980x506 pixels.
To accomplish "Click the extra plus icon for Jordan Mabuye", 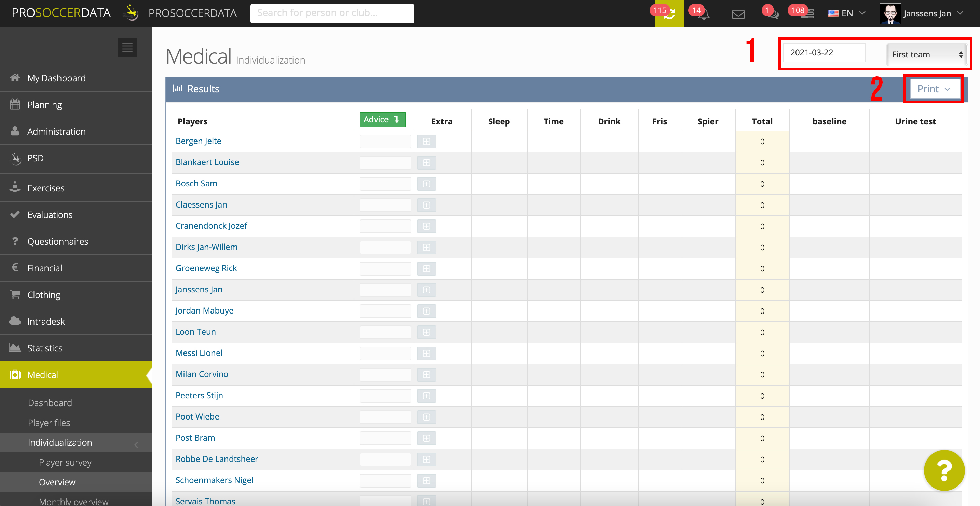I will (426, 311).
